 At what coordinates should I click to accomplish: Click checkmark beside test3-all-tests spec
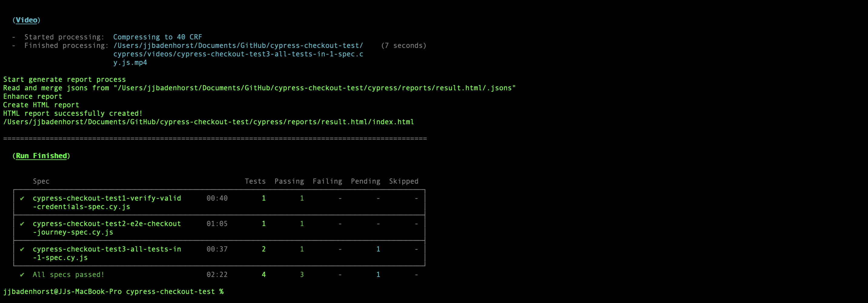(x=22, y=249)
